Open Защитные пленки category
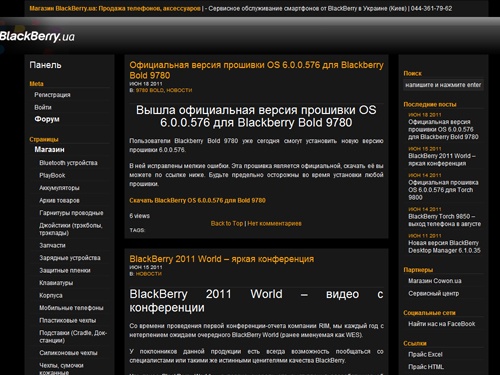500x375 pixels. [x=65, y=270]
